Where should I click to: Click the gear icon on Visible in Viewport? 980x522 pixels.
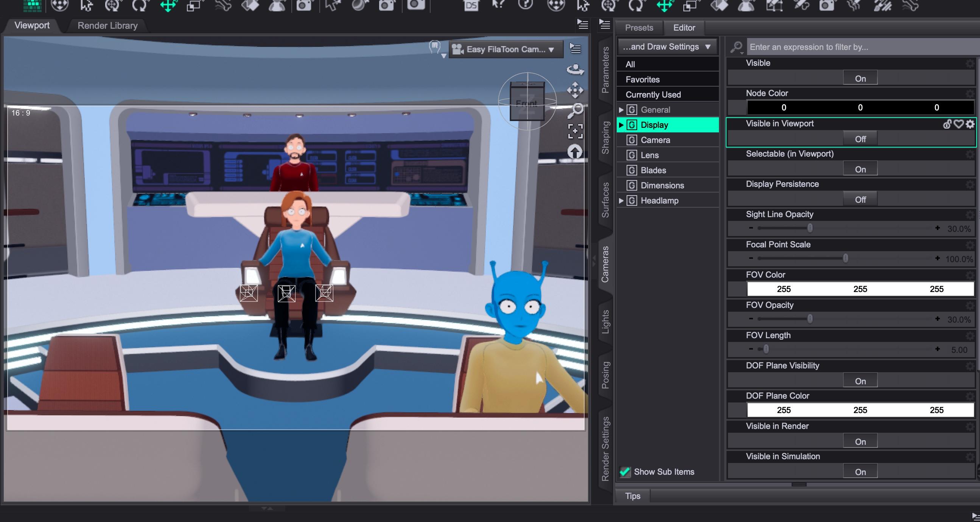(970, 124)
